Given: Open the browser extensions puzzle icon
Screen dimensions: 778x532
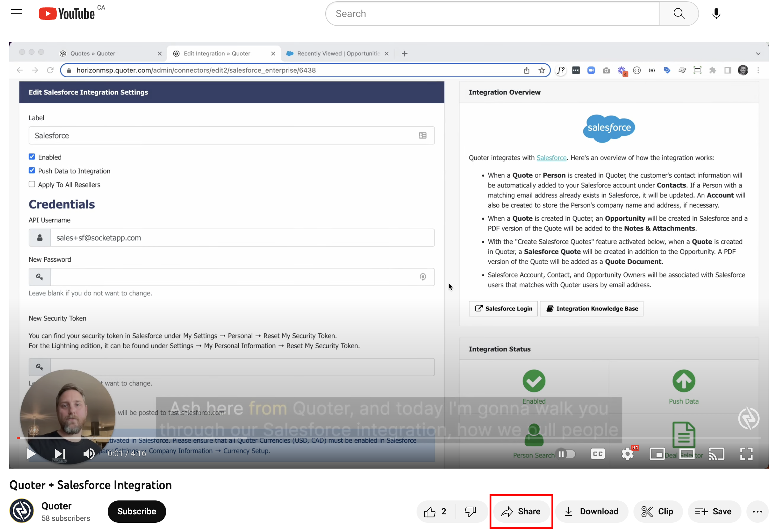Looking at the screenshot, I should point(712,70).
